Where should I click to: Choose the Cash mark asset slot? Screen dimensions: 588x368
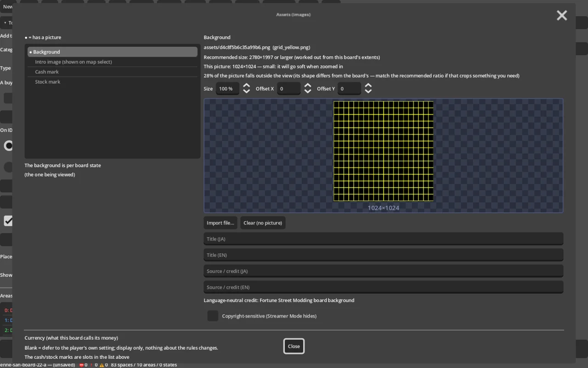113,72
